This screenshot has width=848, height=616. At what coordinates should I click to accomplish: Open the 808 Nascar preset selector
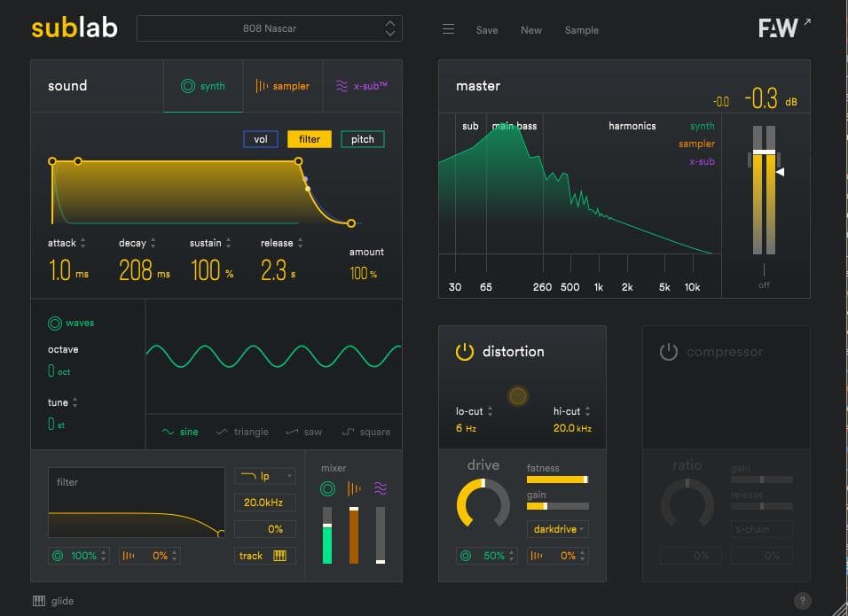(270, 28)
